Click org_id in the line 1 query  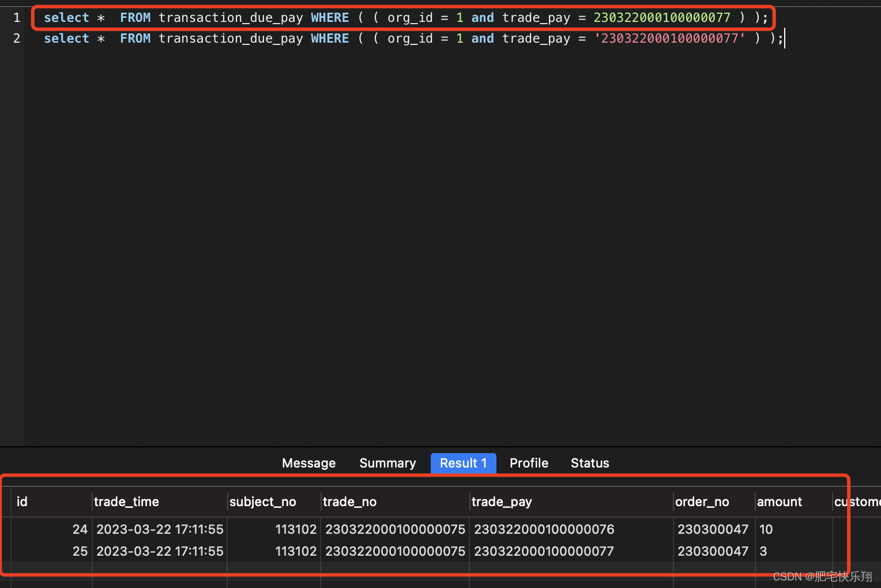pos(410,18)
